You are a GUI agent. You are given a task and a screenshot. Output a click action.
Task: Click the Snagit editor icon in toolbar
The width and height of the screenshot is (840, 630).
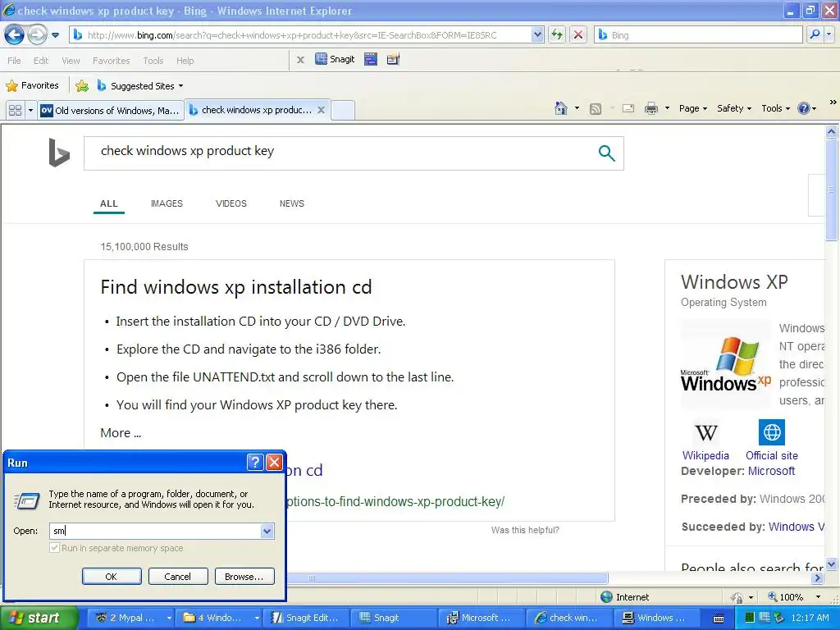393,59
